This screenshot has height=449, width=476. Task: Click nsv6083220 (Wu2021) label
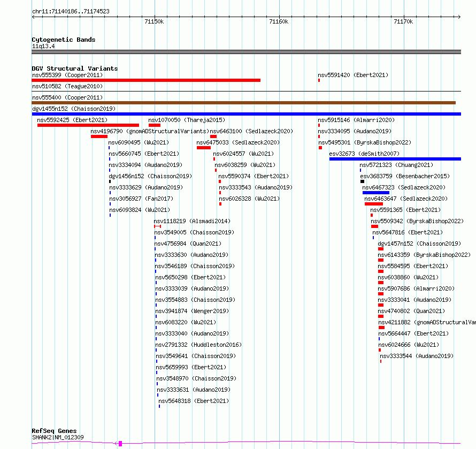(186, 322)
